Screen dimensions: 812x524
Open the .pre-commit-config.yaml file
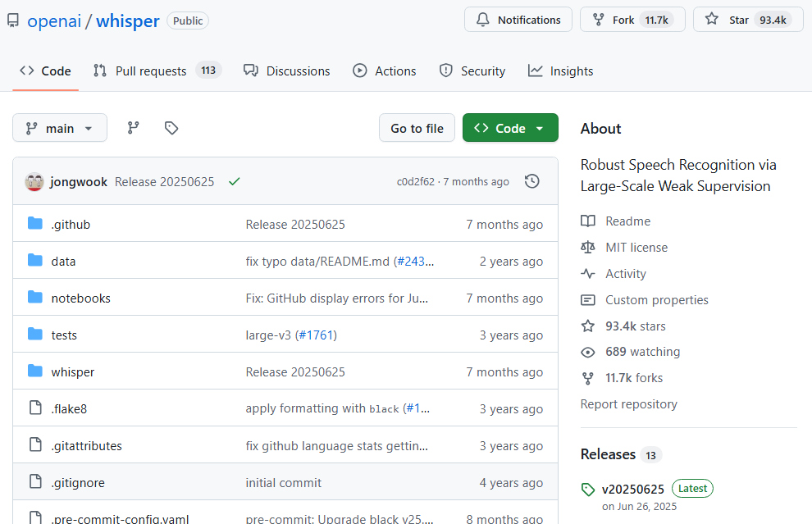pyautogui.click(x=120, y=518)
